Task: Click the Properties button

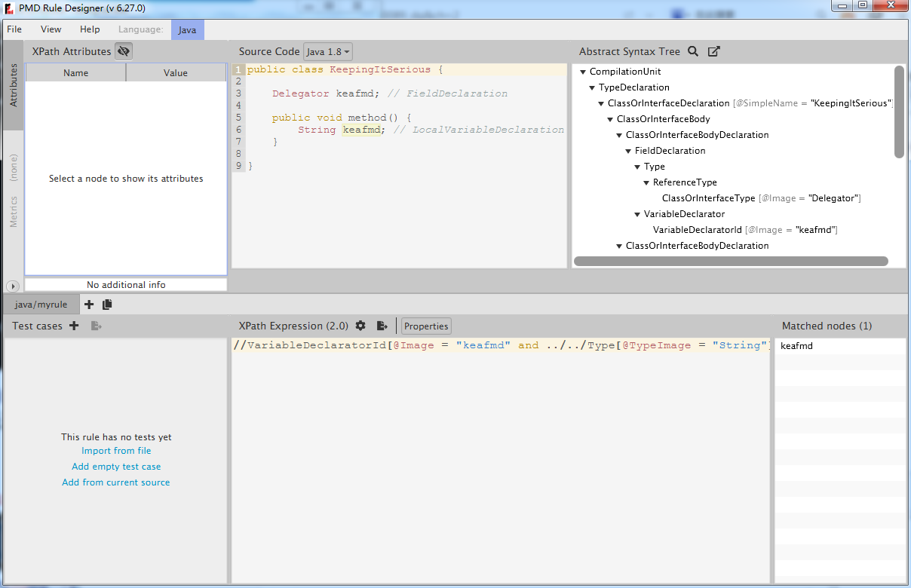Action: [426, 326]
